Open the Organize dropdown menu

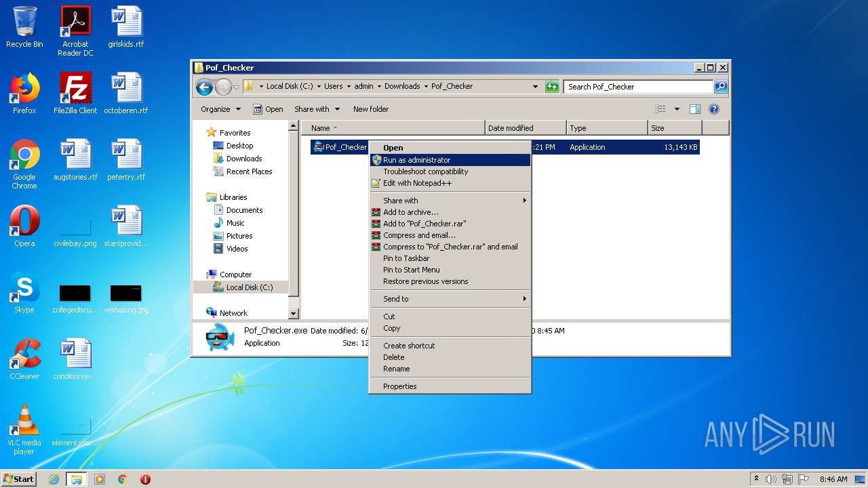[220, 109]
